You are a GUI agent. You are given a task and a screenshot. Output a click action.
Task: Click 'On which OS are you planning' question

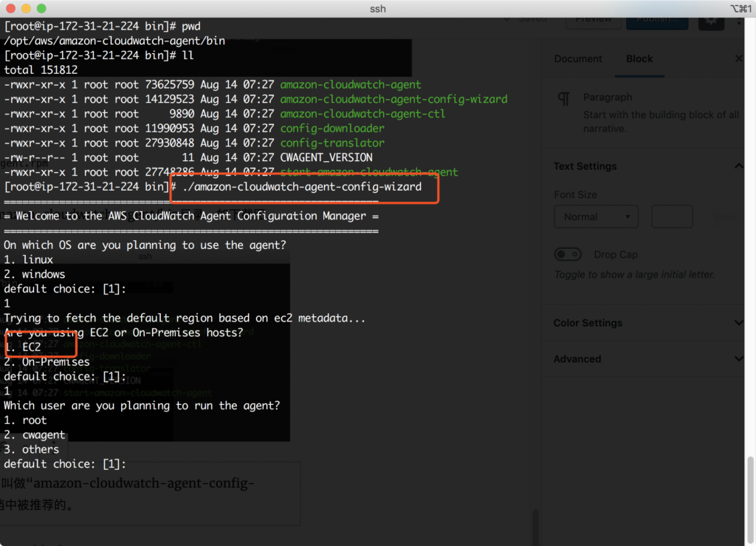coord(145,245)
